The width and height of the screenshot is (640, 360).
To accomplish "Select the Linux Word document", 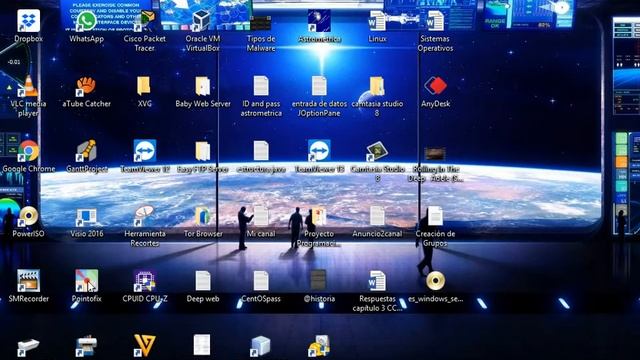I will [377, 26].
